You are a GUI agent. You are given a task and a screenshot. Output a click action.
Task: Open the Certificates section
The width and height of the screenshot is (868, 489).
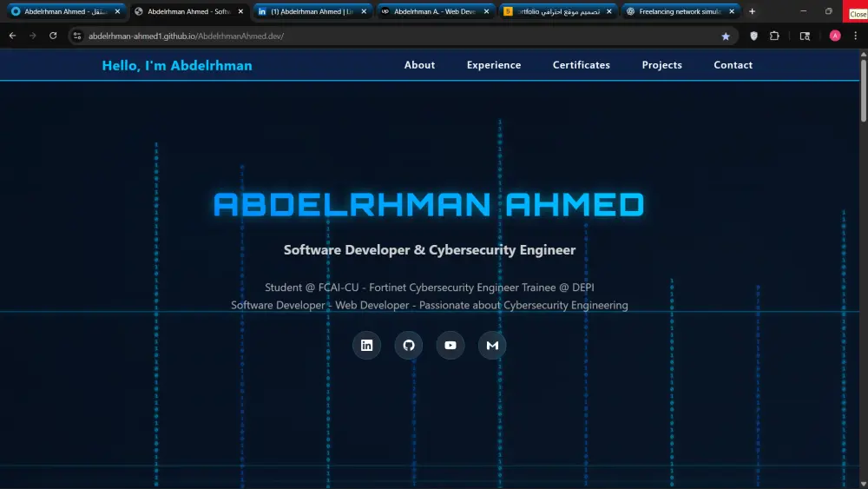[582, 65]
